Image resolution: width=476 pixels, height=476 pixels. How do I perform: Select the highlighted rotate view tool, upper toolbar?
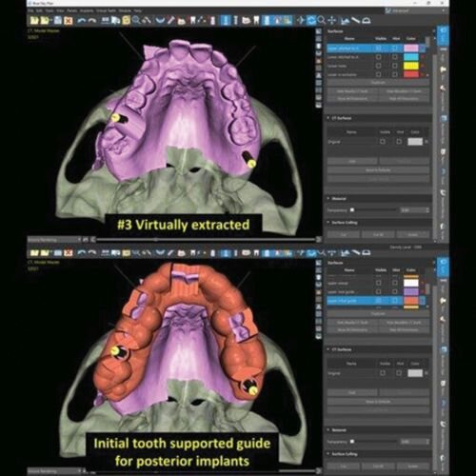point(311,21)
